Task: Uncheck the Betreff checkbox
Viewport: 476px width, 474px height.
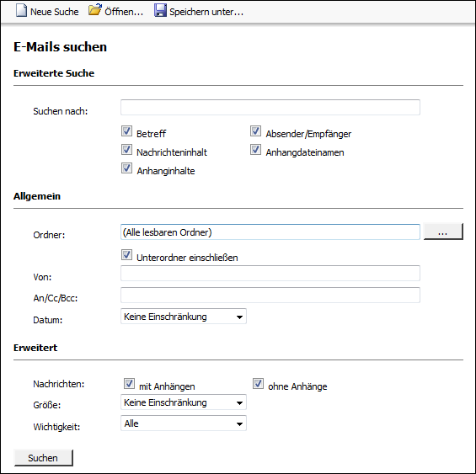Action: point(126,131)
